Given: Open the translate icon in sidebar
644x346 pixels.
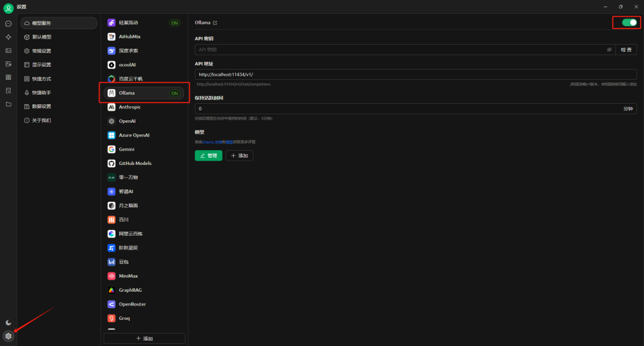Looking at the screenshot, I should 8,64.
